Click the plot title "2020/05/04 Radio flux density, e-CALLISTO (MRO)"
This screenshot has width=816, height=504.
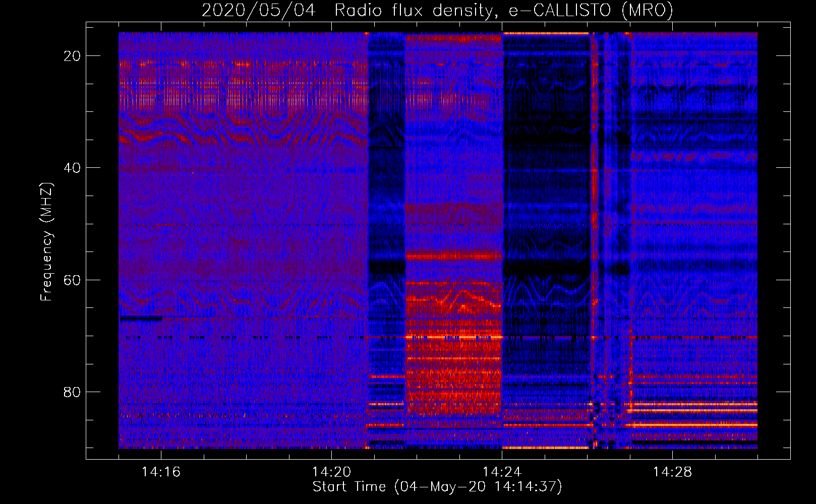click(437, 10)
